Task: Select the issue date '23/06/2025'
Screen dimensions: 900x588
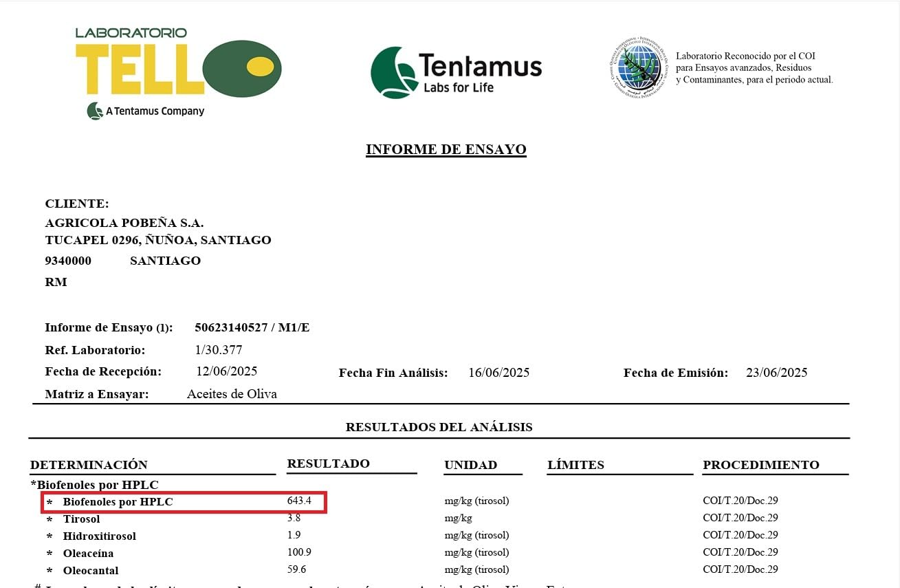Action: click(777, 373)
